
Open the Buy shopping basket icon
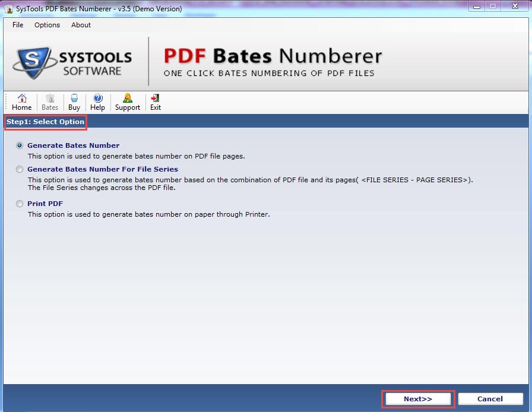(x=74, y=102)
